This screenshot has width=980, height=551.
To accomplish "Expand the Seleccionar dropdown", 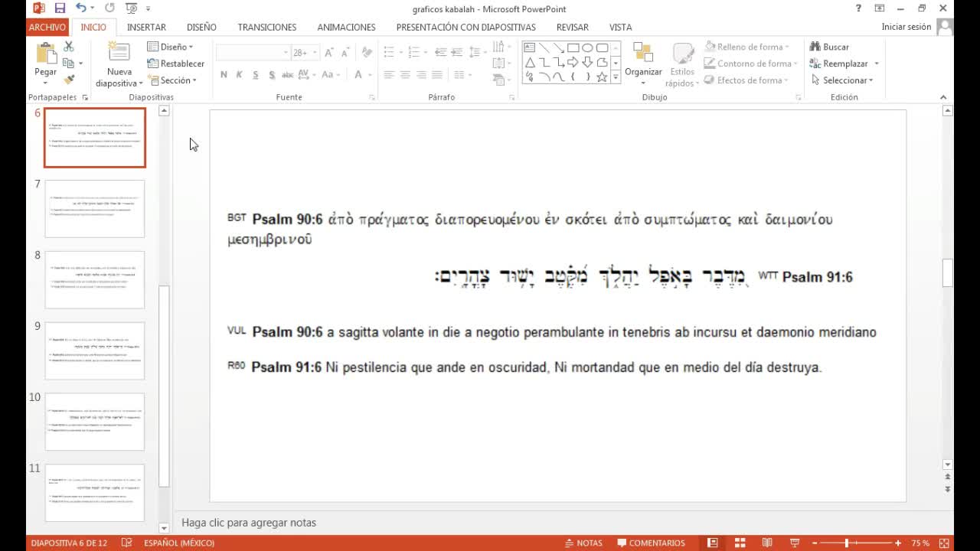I will point(842,80).
